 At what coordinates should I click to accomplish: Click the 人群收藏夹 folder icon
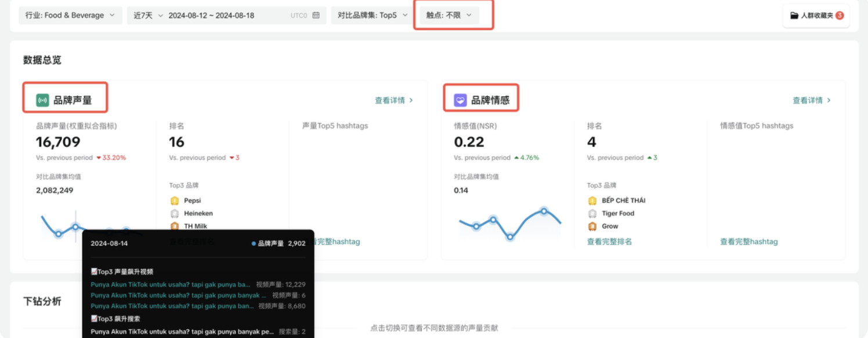pyautogui.click(x=794, y=16)
